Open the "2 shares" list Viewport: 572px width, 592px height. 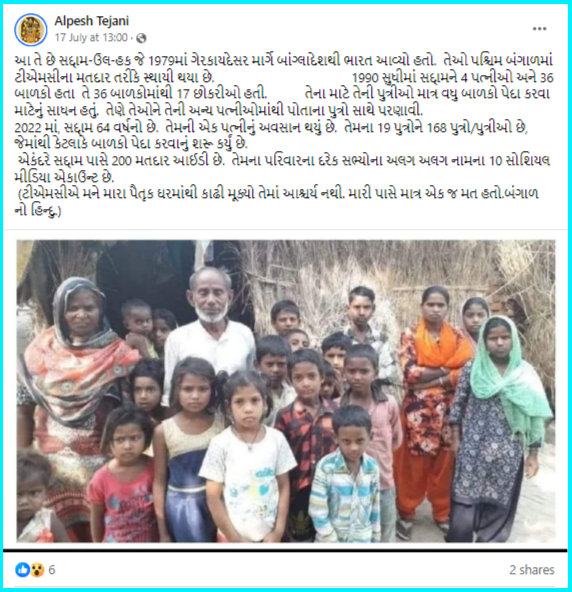pos(532,570)
